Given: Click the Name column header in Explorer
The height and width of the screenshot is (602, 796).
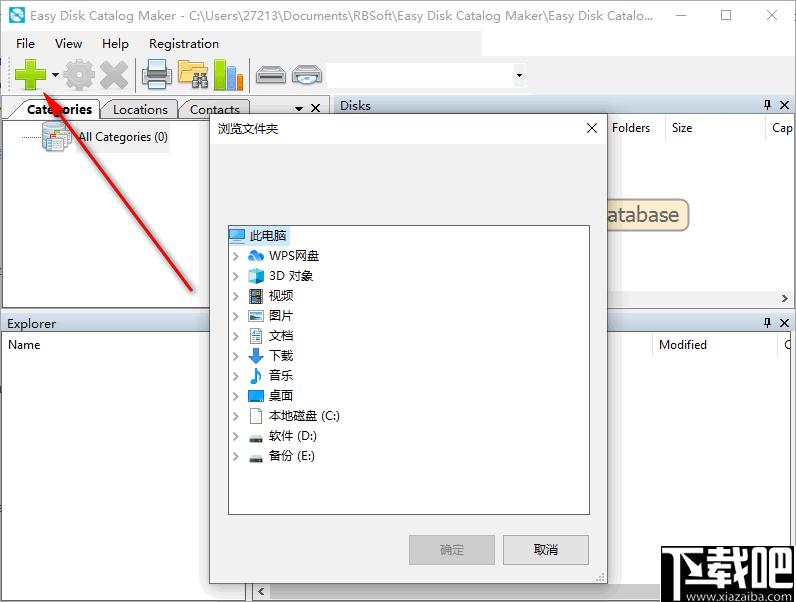Looking at the screenshot, I should pos(24,345).
